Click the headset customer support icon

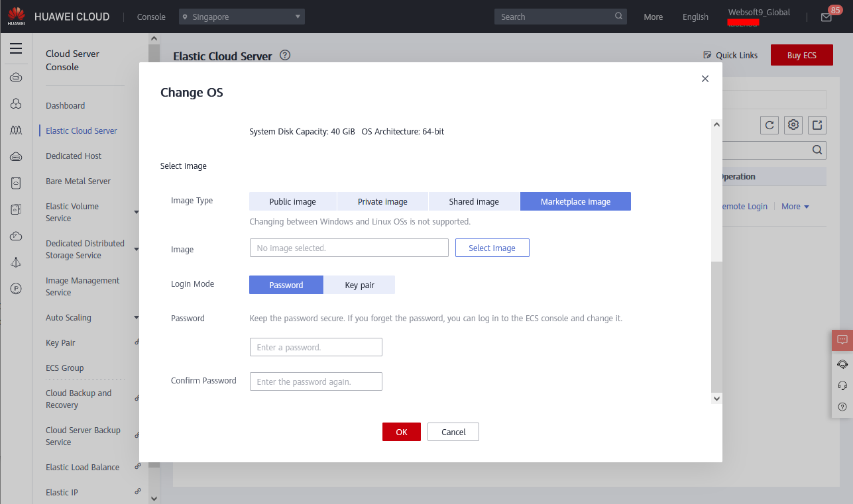[842, 385]
